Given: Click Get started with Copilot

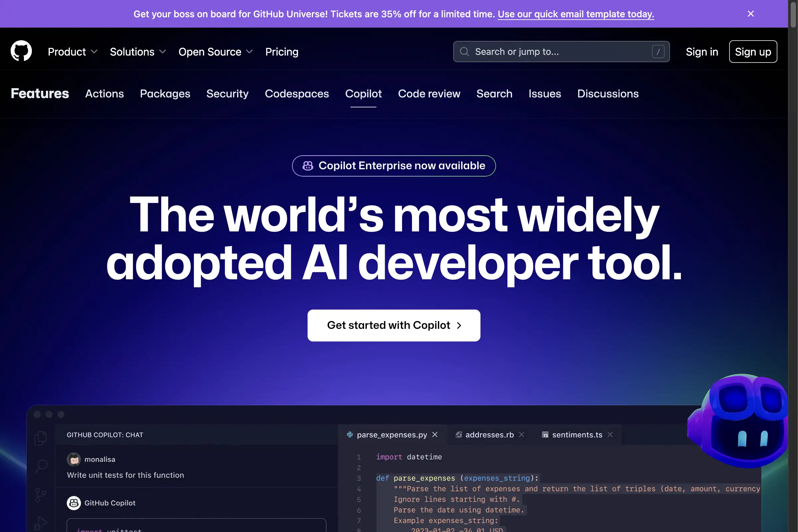Looking at the screenshot, I should 394,325.
